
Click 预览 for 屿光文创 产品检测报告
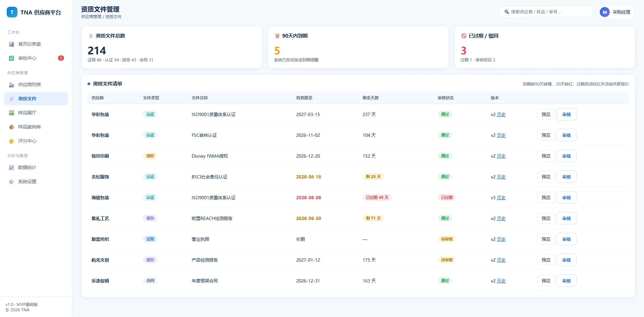[546, 260]
